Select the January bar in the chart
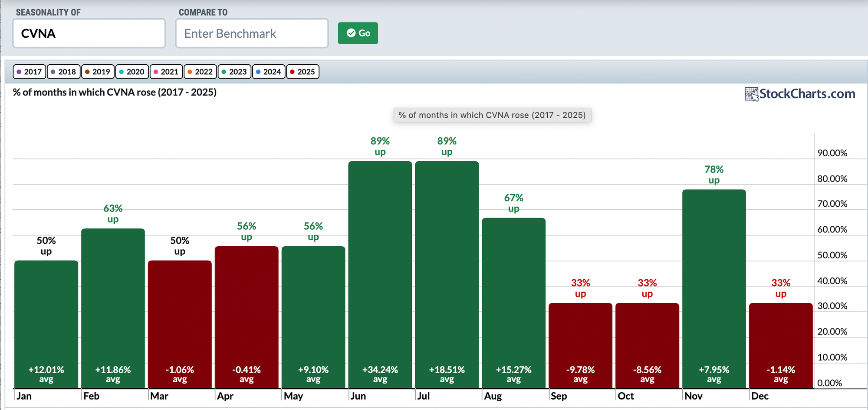This screenshot has height=410, width=868. (46, 324)
